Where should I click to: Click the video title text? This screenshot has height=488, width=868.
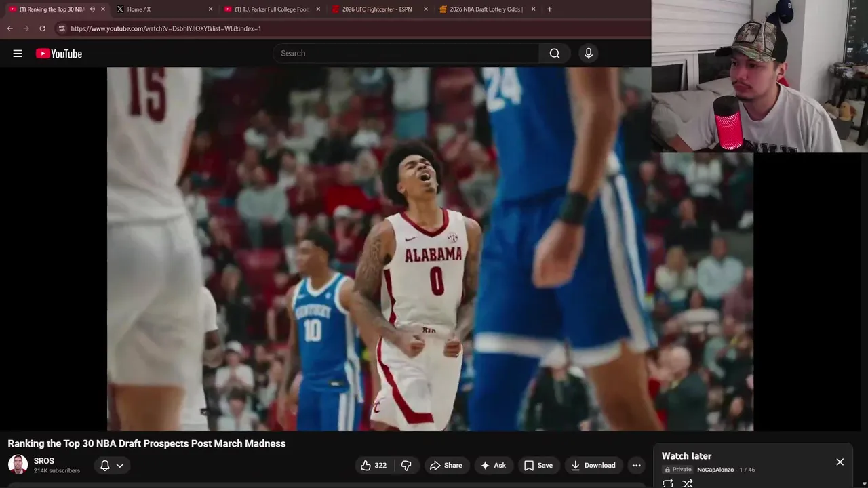click(x=146, y=443)
